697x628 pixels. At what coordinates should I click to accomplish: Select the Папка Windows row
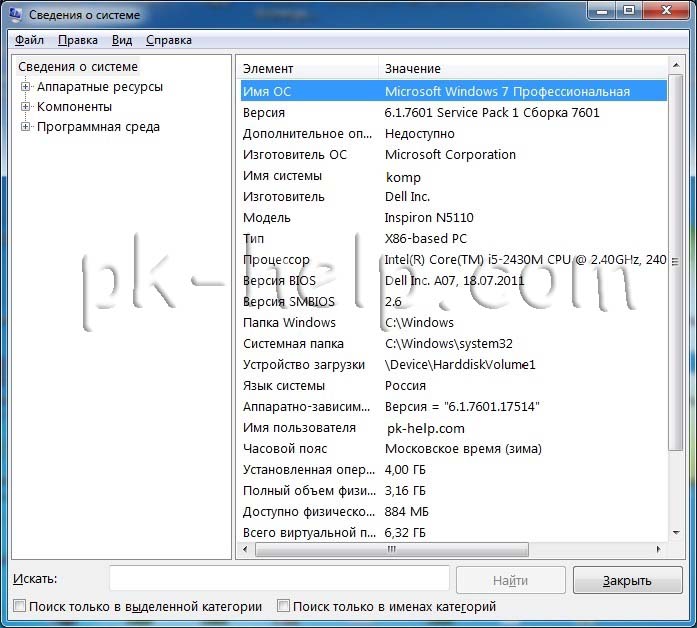[x=453, y=322]
